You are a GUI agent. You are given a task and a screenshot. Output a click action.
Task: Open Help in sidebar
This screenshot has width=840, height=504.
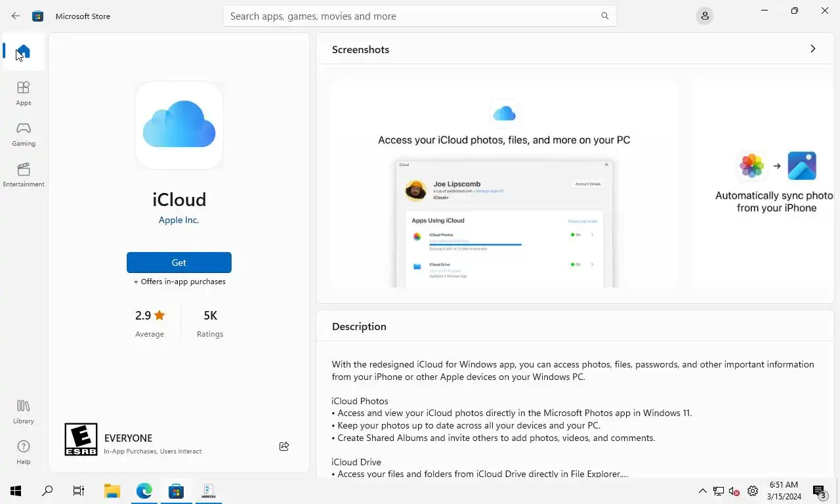click(24, 452)
